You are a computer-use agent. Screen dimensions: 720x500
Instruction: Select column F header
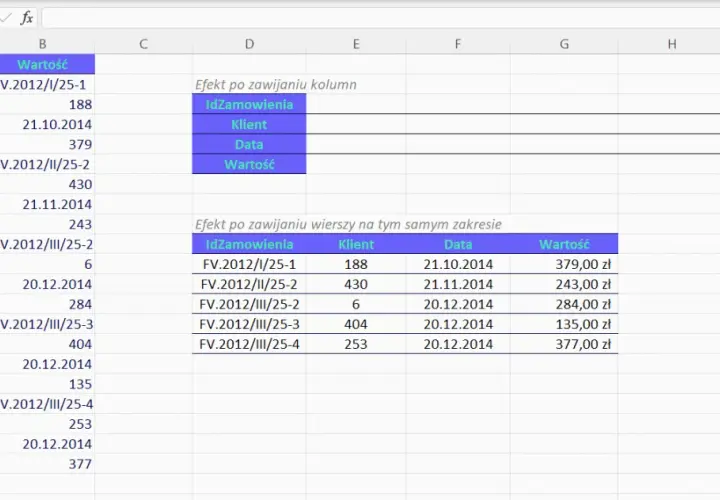point(458,44)
